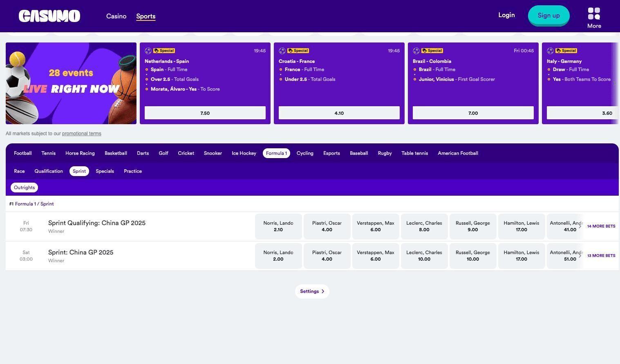This screenshot has height=364, width=620.
Task: Click the football icon on the Italy - Germany card
Action: (x=550, y=51)
